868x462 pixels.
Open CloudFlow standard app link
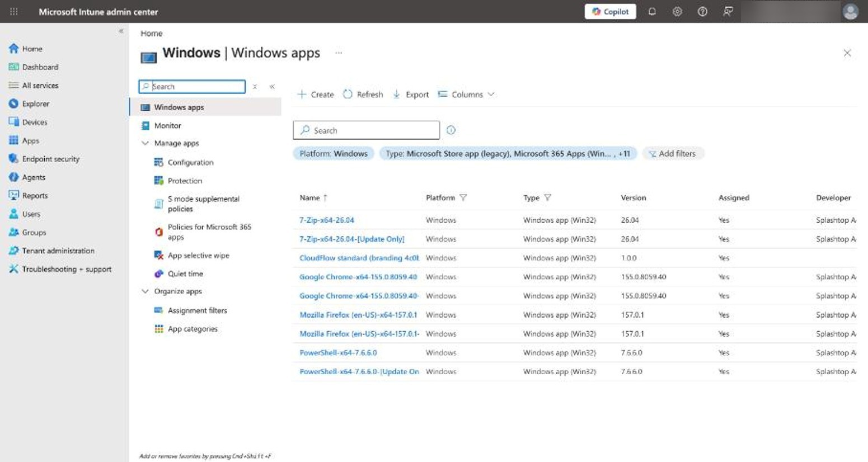coord(359,258)
